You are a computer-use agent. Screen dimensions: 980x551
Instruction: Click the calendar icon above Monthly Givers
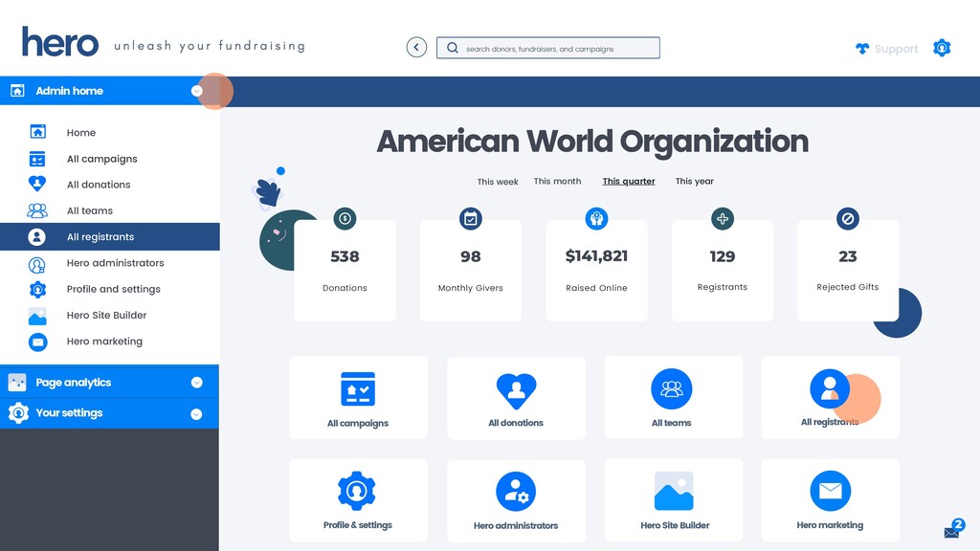[471, 219]
